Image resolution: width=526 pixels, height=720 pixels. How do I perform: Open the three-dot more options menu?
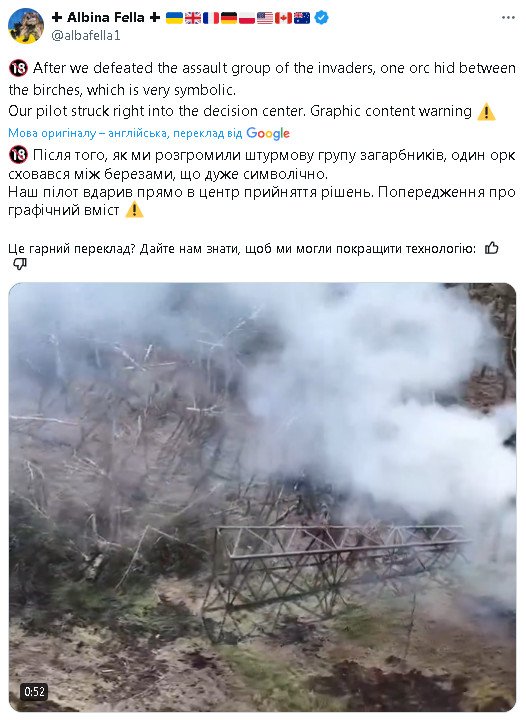508,17
